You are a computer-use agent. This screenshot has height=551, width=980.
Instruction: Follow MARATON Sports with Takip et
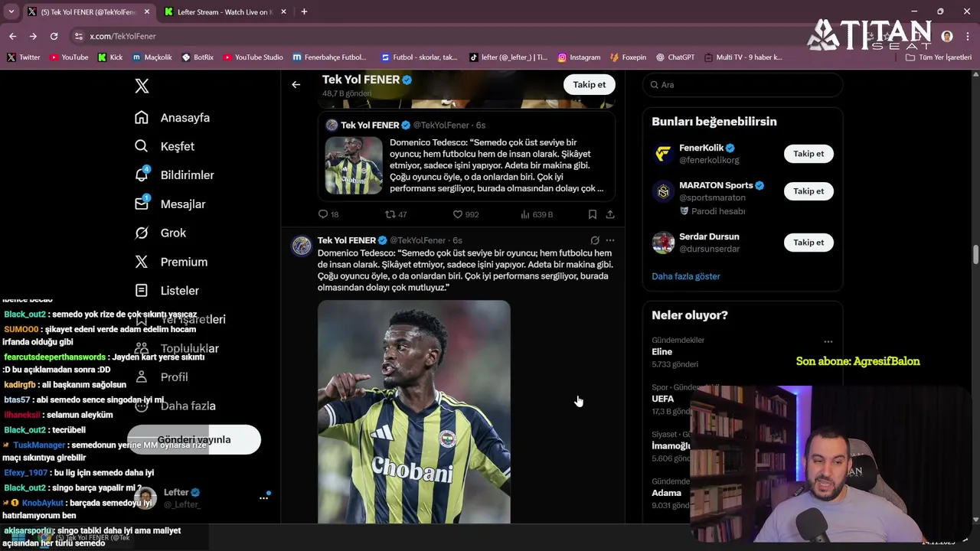[808, 191]
